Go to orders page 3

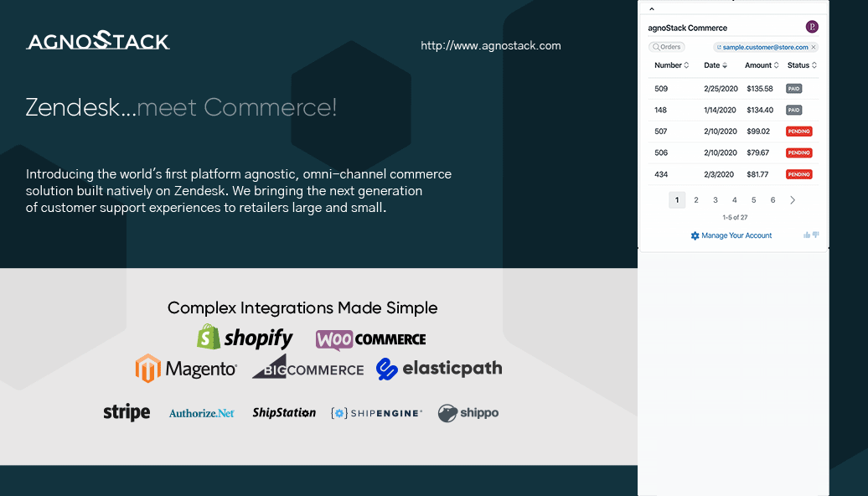[716, 200]
